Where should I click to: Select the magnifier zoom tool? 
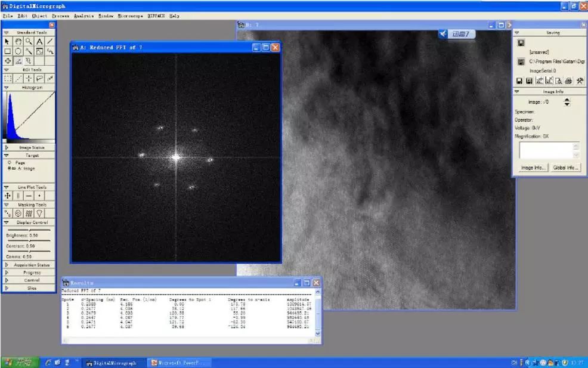pyautogui.click(x=29, y=41)
